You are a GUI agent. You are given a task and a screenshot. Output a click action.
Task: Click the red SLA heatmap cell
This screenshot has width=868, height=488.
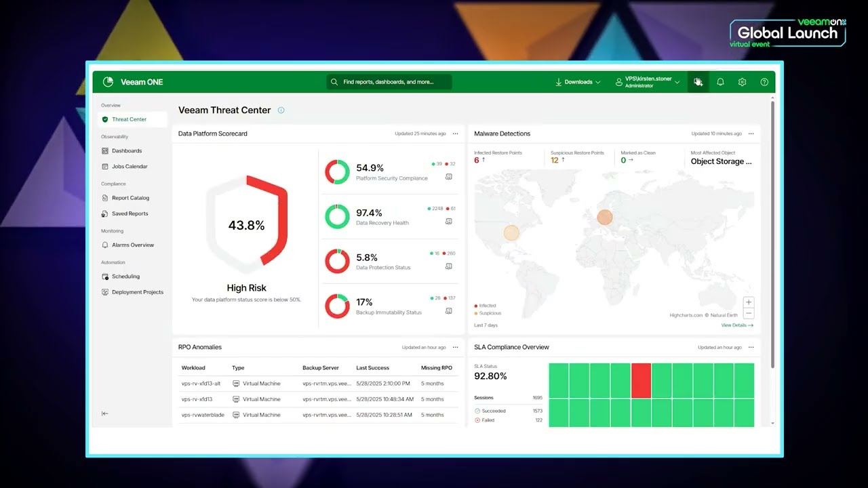pyautogui.click(x=642, y=380)
